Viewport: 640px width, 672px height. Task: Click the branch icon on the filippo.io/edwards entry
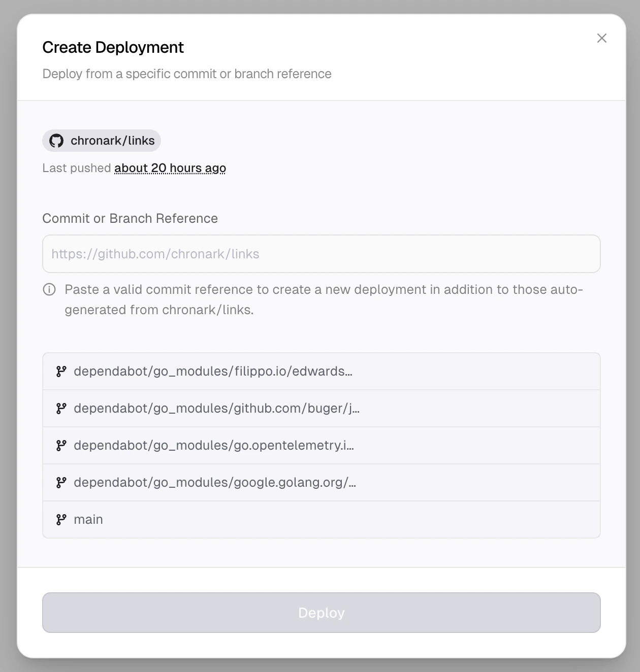[61, 371]
